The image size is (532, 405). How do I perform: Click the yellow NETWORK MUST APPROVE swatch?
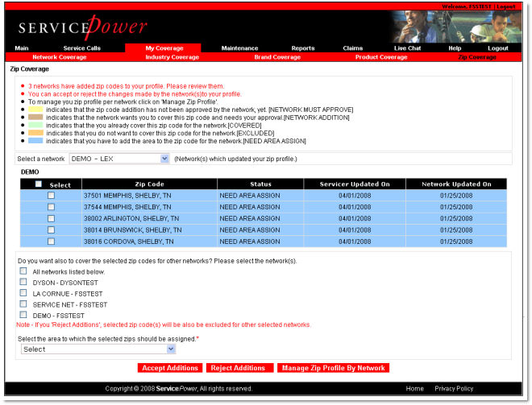point(35,110)
